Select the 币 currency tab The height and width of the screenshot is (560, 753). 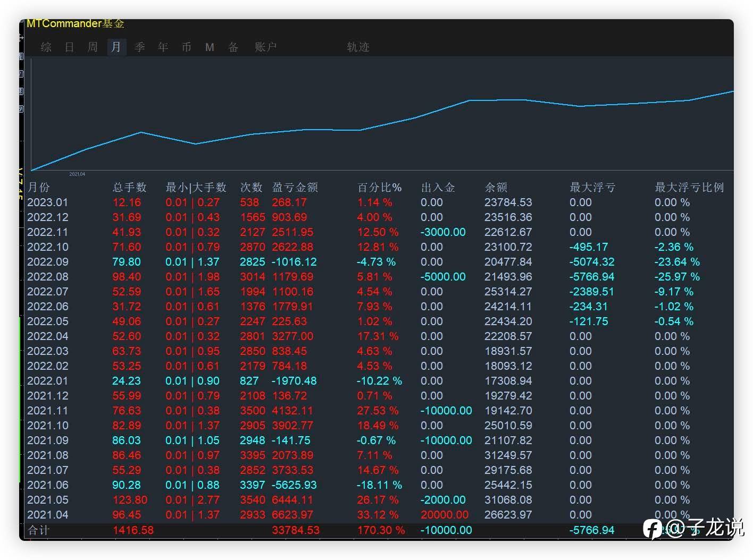point(186,47)
